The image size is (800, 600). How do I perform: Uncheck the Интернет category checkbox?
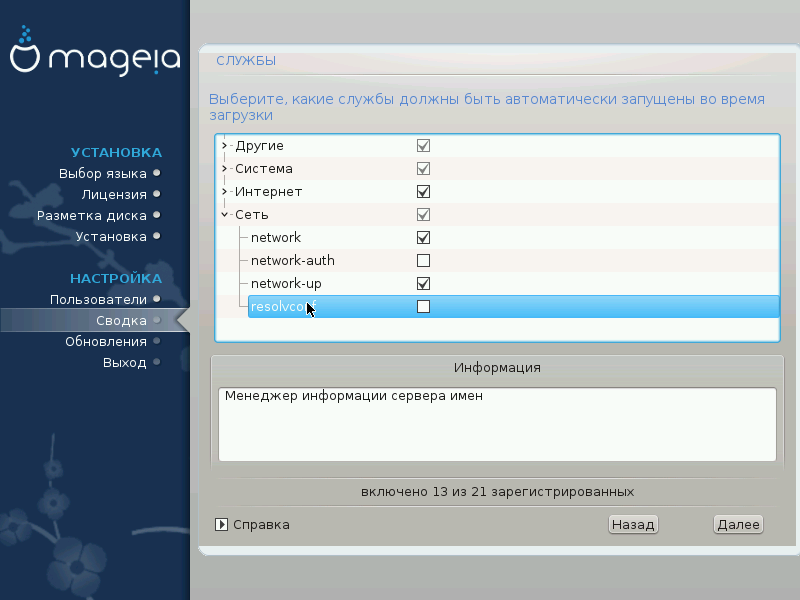click(x=423, y=192)
